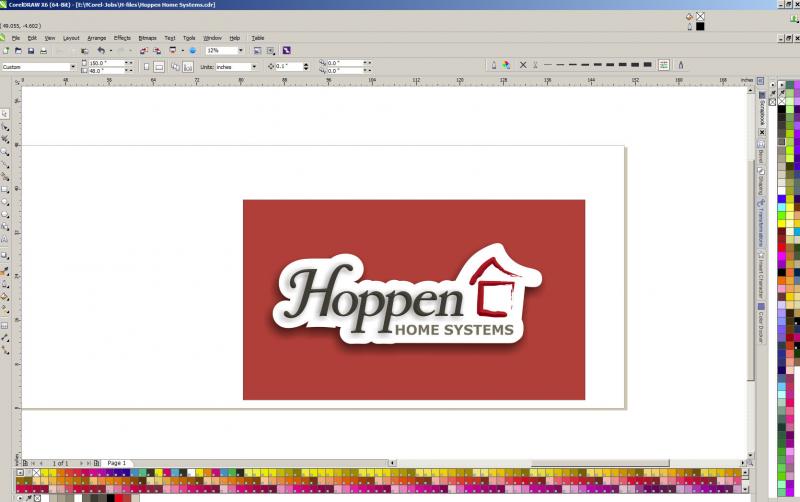
Task: Click the no-outline X icon
Action: pyautogui.click(x=523, y=65)
